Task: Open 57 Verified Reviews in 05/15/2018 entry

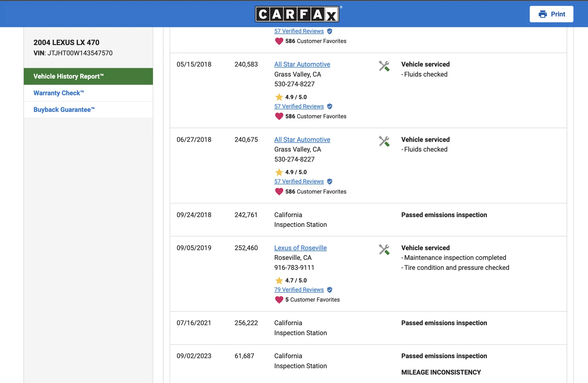Action: point(299,106)
